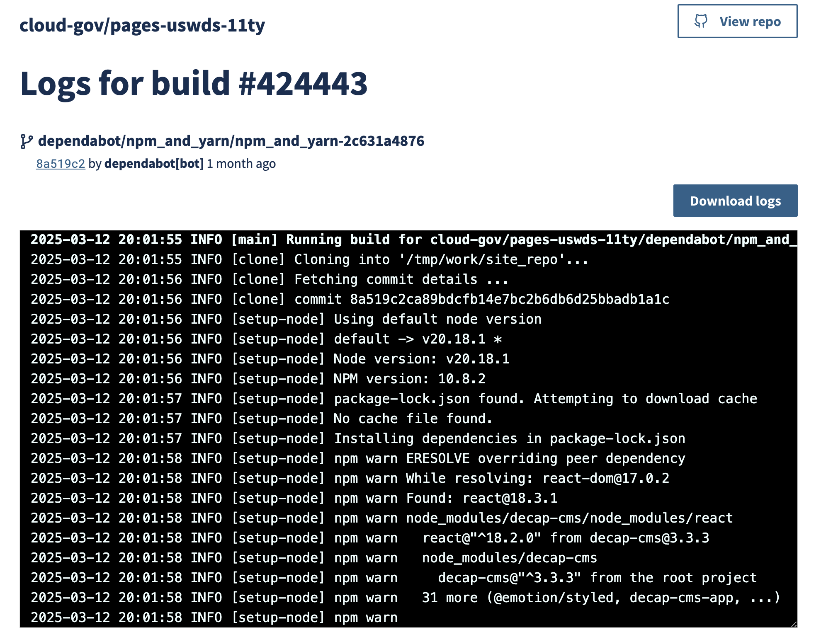Select the default -> v20.18.1 log line

(x=266, y=339)
